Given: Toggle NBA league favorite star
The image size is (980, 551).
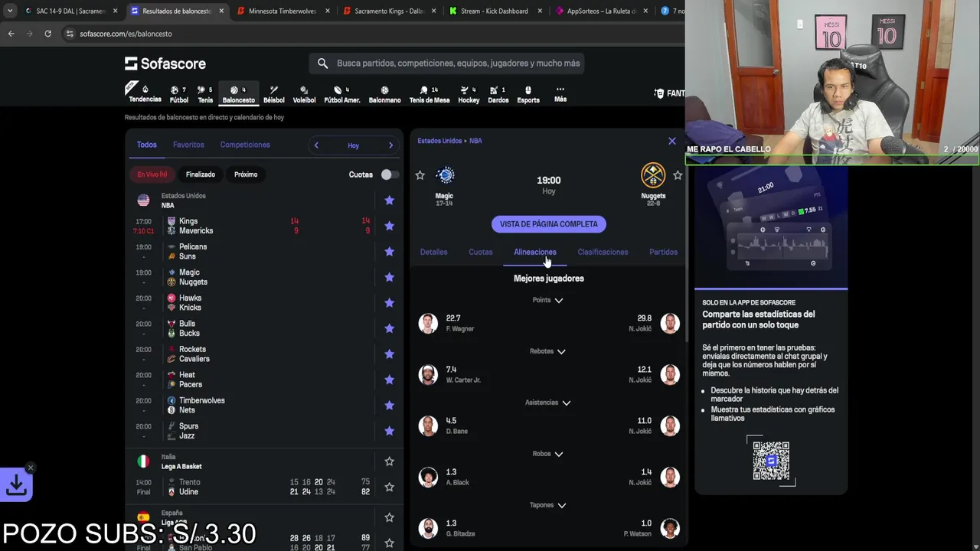Looking at the screenshot, I should click(389, 201).
